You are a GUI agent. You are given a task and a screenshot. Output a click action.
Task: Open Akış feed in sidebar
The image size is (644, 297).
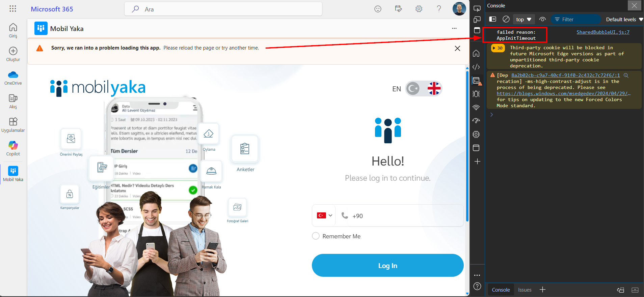[13, 101]
